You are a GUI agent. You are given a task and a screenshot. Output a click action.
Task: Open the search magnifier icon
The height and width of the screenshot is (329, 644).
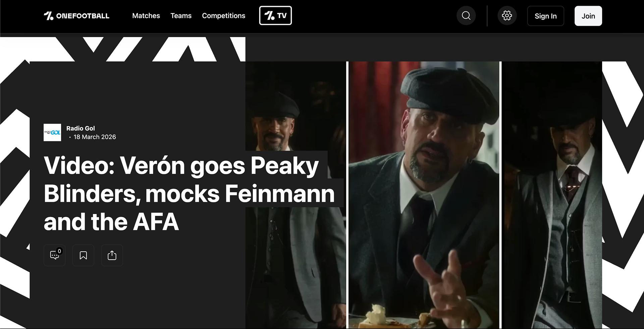tap(466, 16)
